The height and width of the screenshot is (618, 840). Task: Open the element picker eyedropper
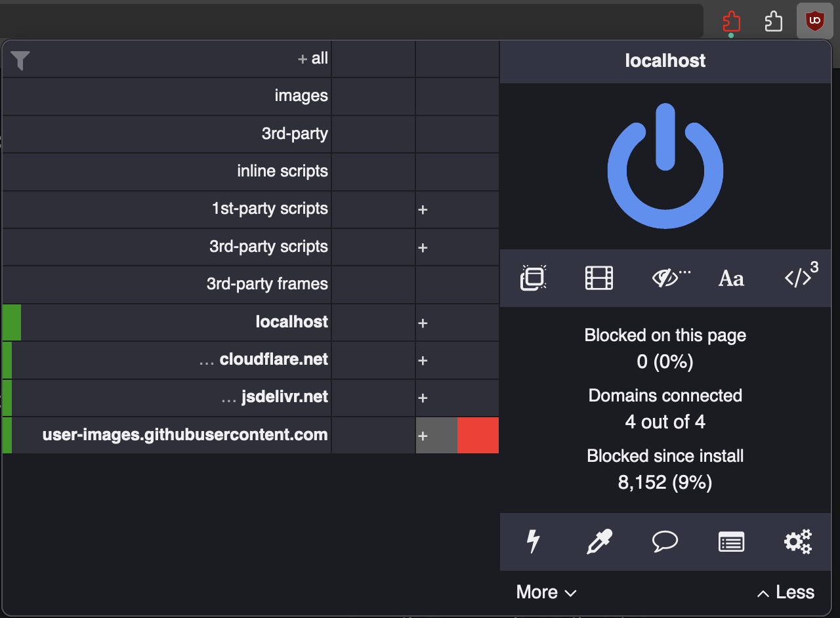(x=599, y=542)
